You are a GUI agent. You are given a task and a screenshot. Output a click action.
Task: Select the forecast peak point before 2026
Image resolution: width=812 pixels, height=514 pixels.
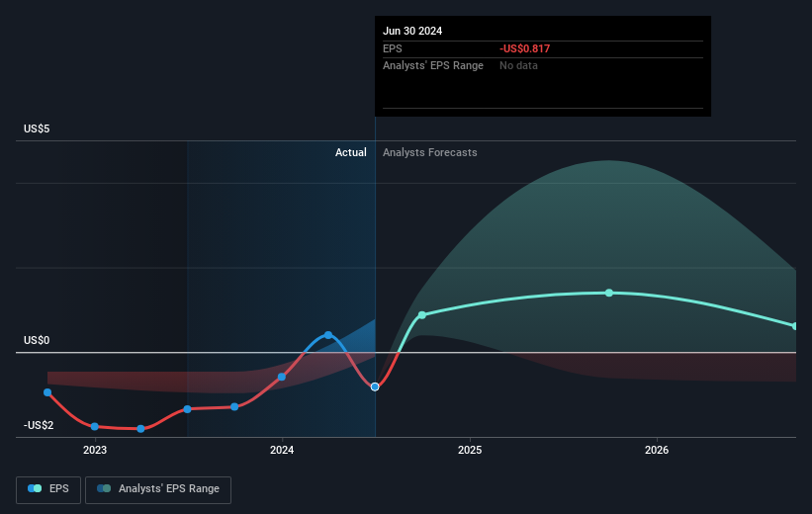(609, 293)
